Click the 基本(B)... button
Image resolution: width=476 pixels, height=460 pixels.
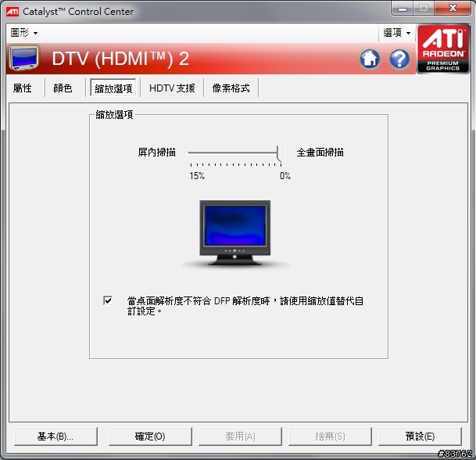(55, 437)
